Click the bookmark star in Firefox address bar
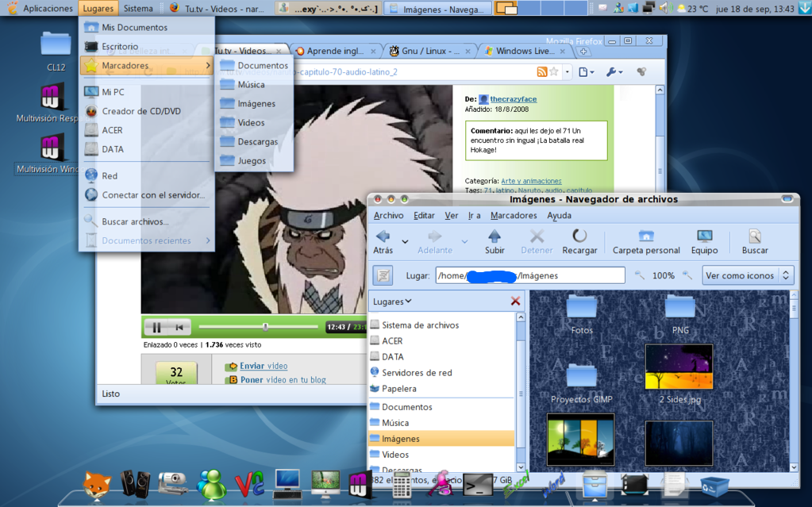Screen dimensions: 812x507 pos(553,72)
